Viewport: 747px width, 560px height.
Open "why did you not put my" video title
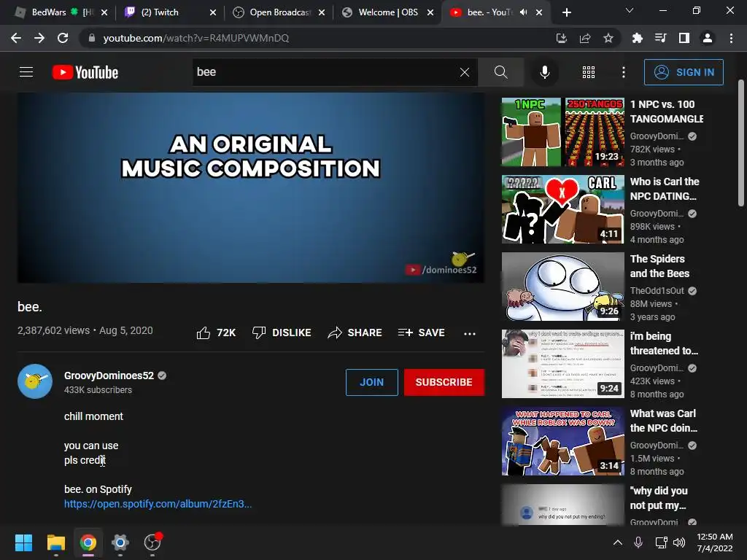click(x=659, y=497)
